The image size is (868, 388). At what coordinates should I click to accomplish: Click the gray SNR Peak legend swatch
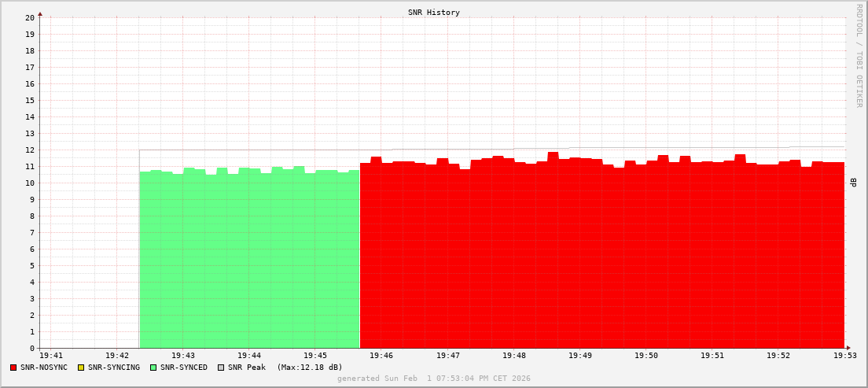pyautogui.click(x=221, y=368)
